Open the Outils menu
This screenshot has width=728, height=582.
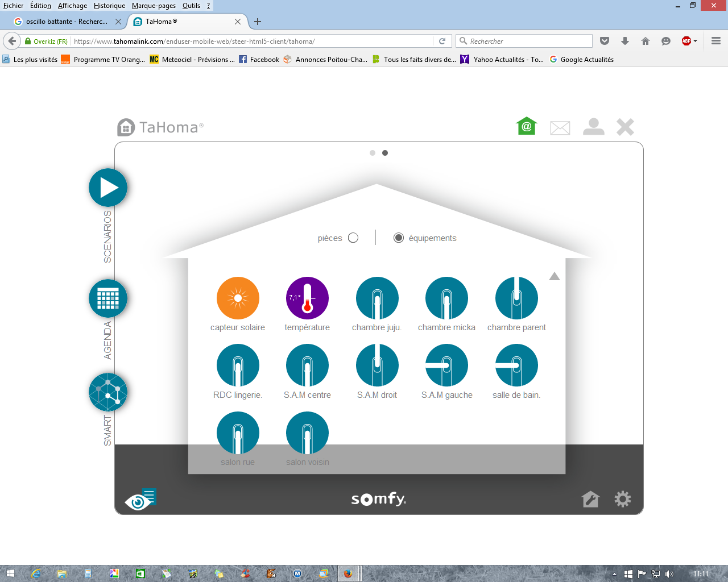(191, 6)
